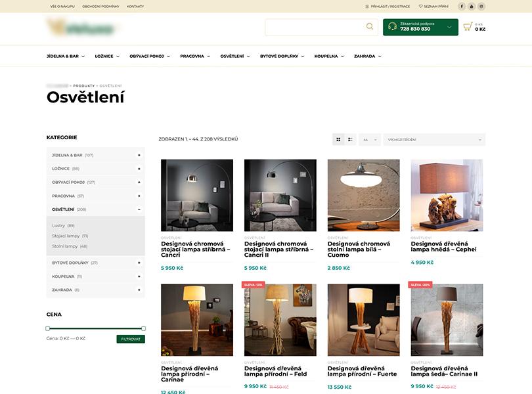Open the Výchozí třídění sort dropdown
Screen dimensions: 532x394
pyautogui.click(x=434, y=139)
